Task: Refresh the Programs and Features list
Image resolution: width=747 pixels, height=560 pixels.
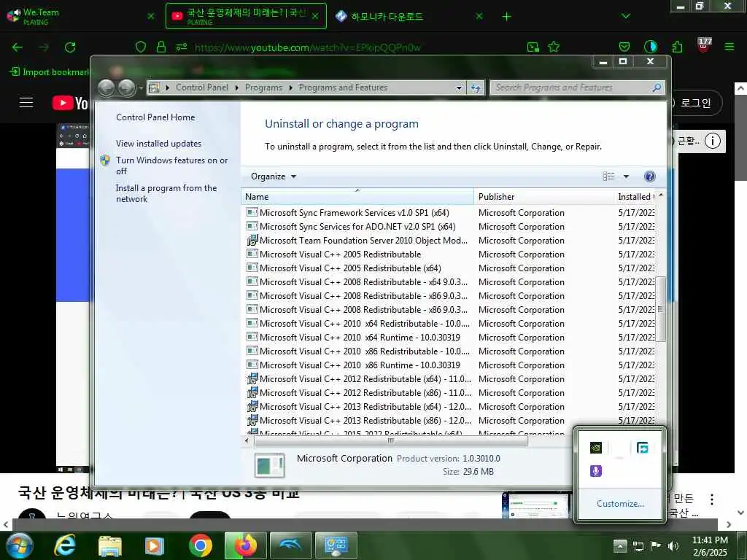Action: 476,88
